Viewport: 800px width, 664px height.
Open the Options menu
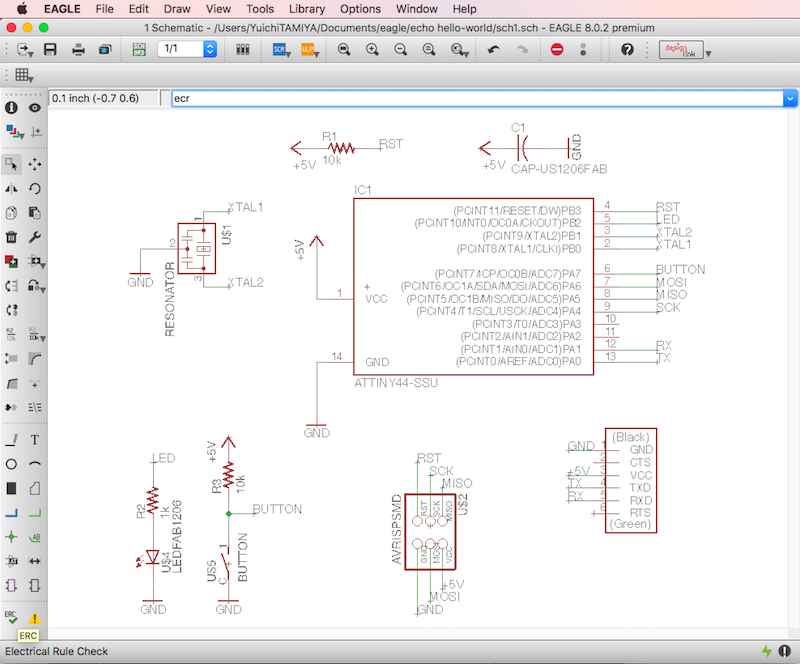[360, 9]
